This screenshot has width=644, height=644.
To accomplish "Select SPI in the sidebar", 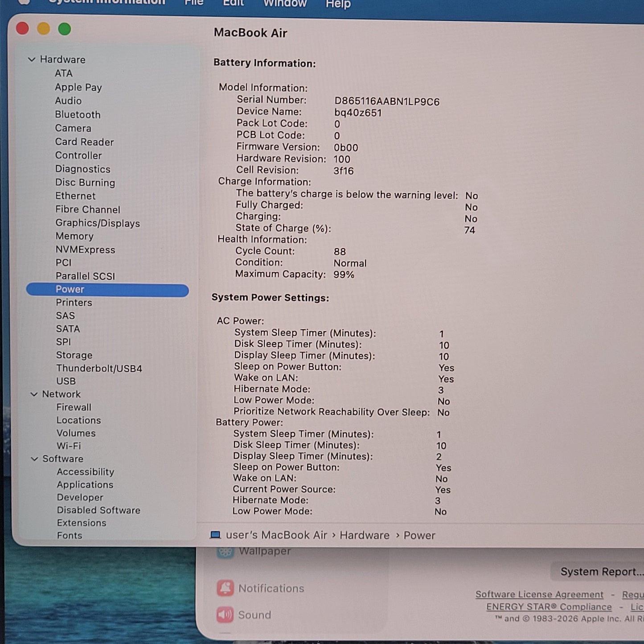I will click(63, 342).
